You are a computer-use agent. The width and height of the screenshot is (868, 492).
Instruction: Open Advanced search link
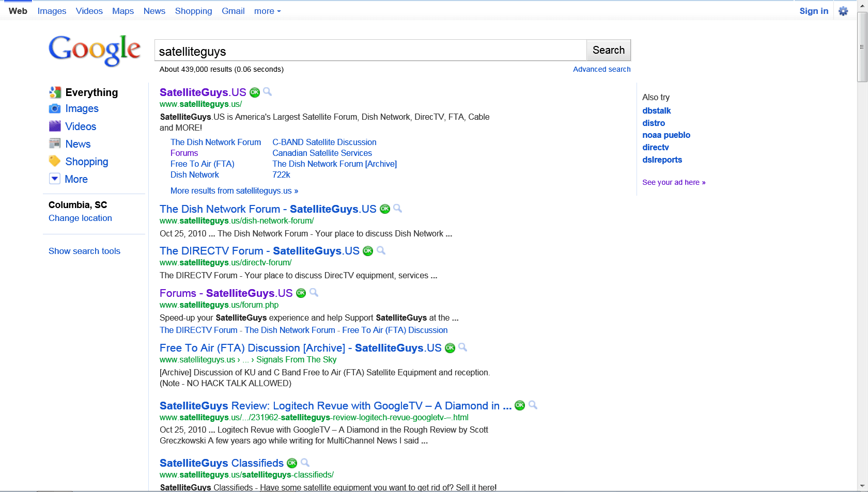601,69
